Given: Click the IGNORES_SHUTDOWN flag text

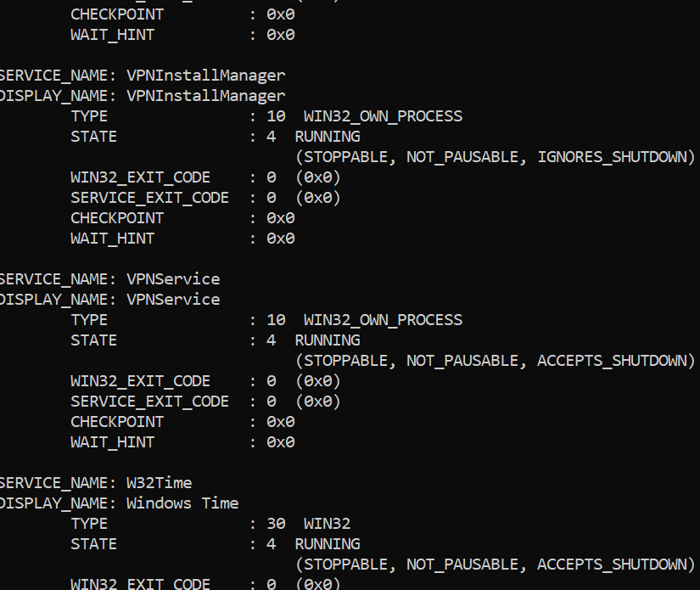Looking at the screenshot, I should pos(612,157).
